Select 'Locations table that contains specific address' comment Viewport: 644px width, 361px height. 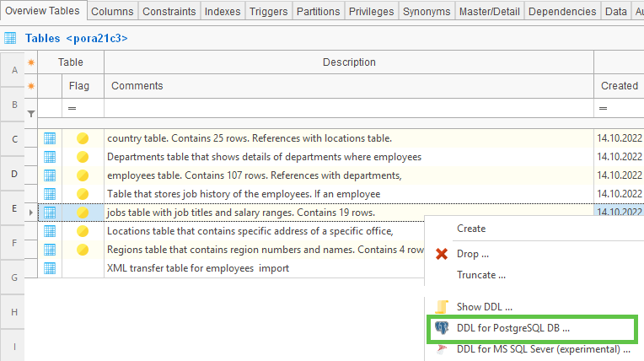(x=250, y=231)
